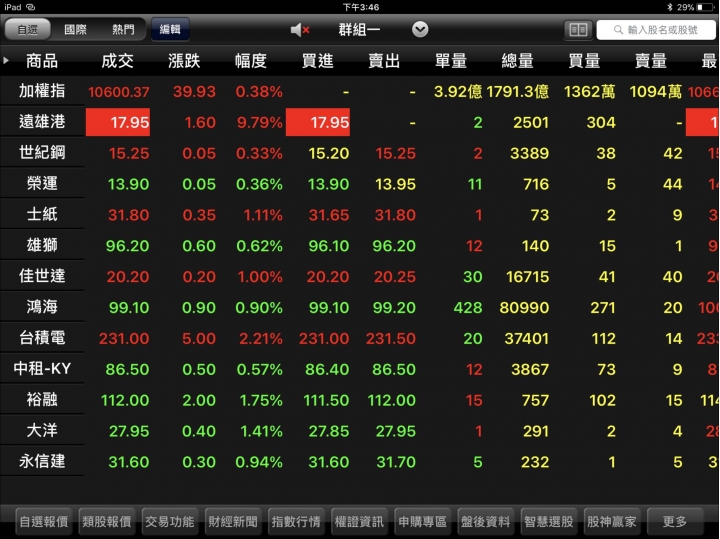
Task: Click the 賣量 column header
Action: coord(651,61)
